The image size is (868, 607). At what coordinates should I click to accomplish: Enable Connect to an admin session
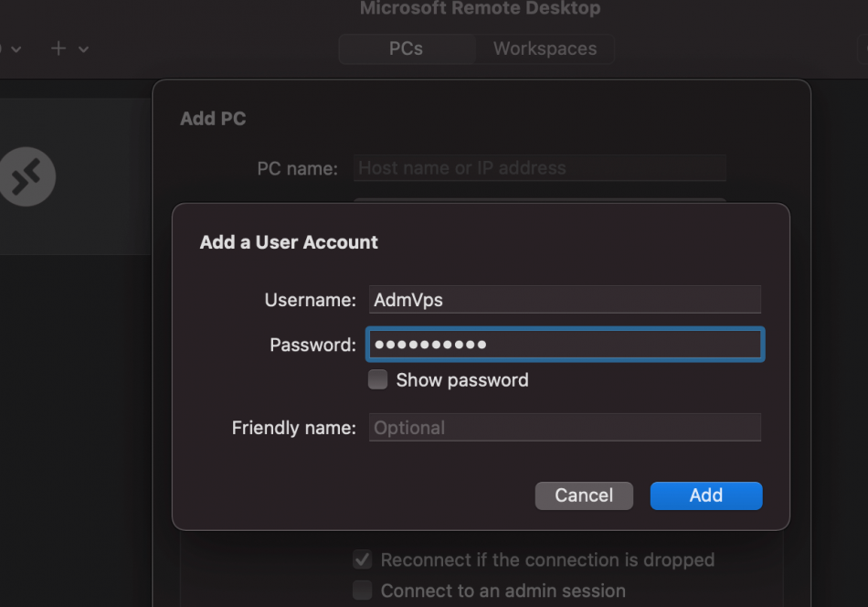tap(363, 591)
